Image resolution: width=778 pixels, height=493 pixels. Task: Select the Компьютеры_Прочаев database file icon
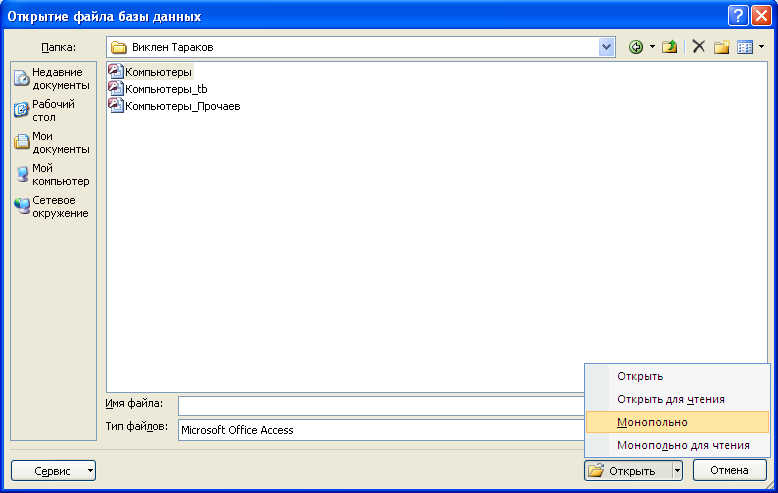pyautogui.click(x=116, y=106)
